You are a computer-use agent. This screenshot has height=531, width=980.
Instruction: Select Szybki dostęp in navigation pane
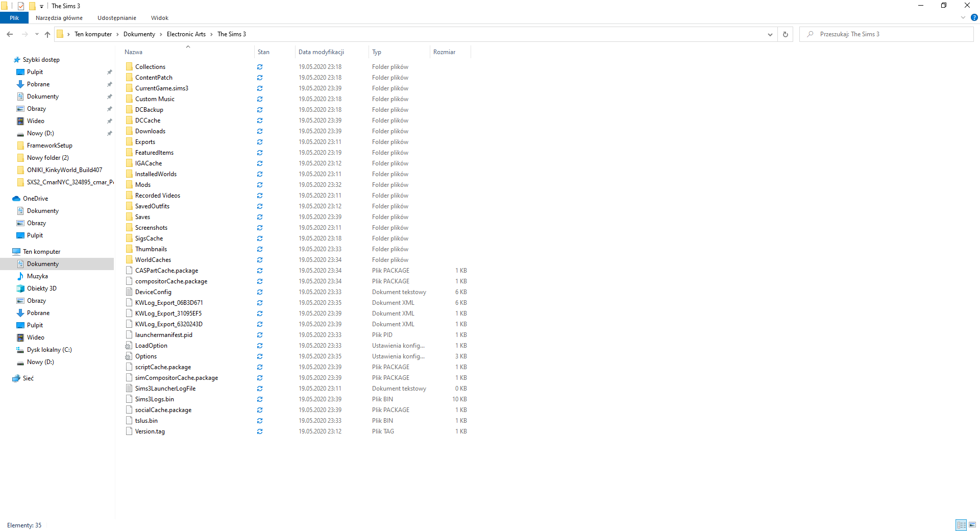41,60
